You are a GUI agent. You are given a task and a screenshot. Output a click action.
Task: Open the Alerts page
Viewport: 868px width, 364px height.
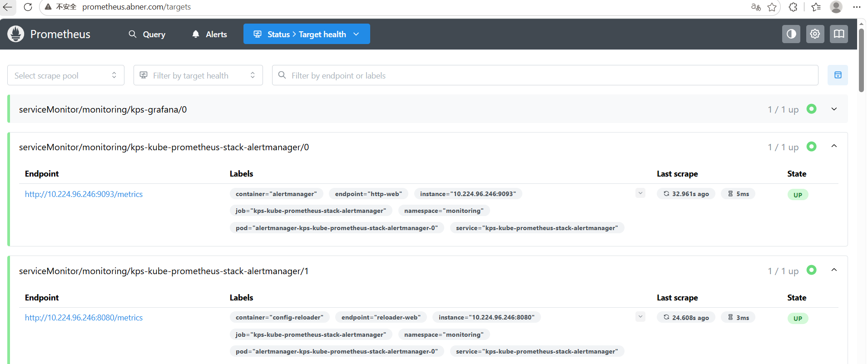209,34
